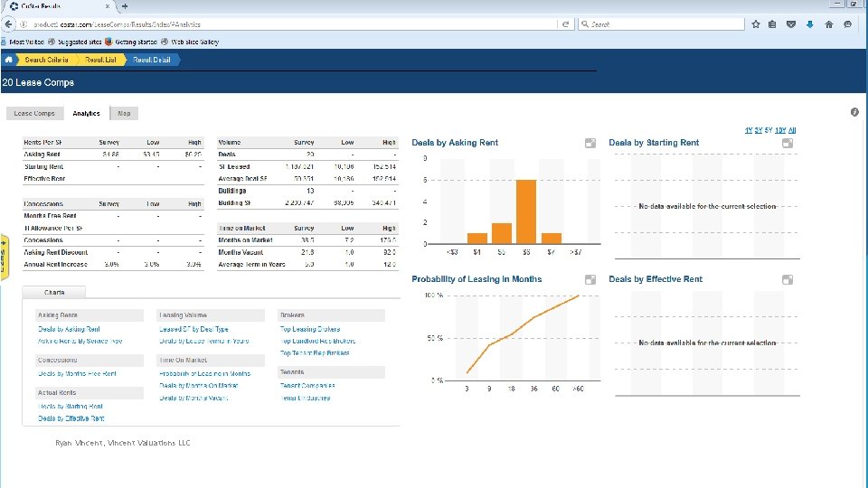Open Top Landlord Rep Brokers link
The width and height of the screenshot is (868, 488).
(317, 342)
